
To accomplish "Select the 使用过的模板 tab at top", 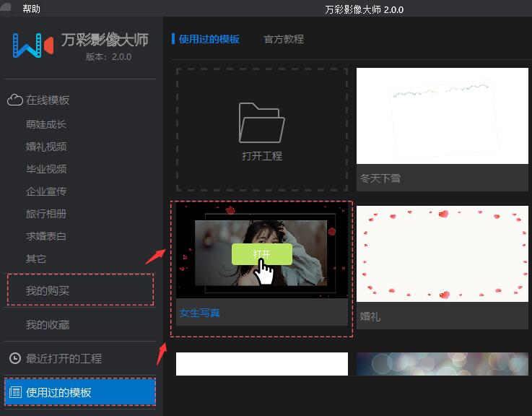I will 209,39.
